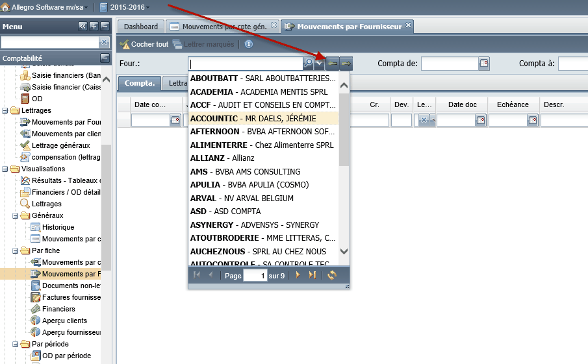The width and height of the screenshot is (588, 364).
Task: Select ABOUTBATT supplier in list
Action: click(263, 79)
